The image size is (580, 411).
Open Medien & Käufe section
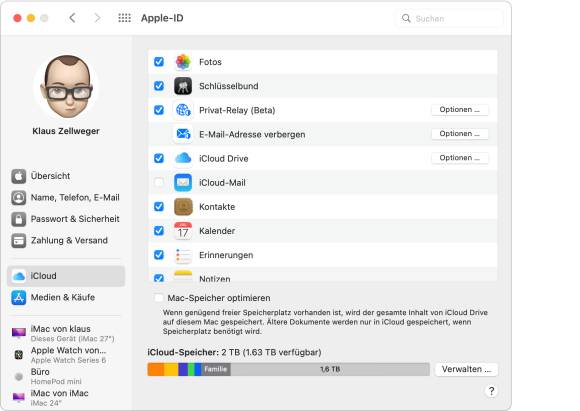pos(66,297)
